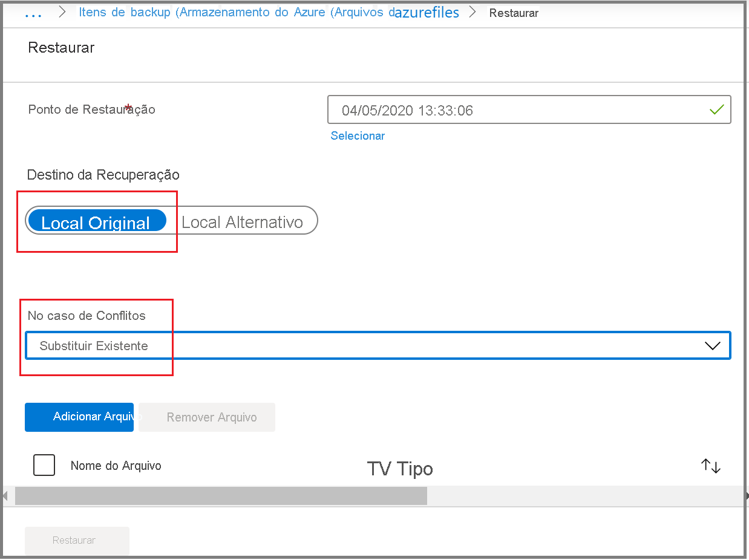This screenshot has height=560, width=749.
Task: Click the dropdown chevron of No caso de Conflitos
Action: pos(713,346)
